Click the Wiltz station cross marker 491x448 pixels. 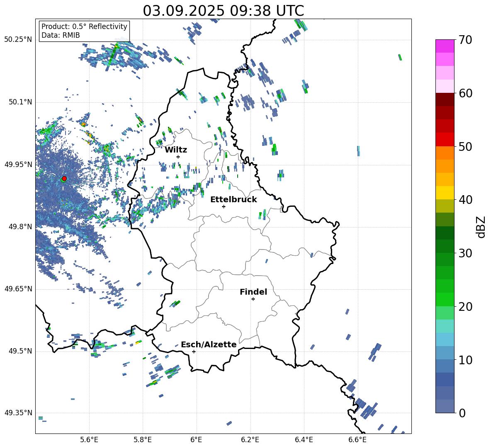(x=178, y=157)
